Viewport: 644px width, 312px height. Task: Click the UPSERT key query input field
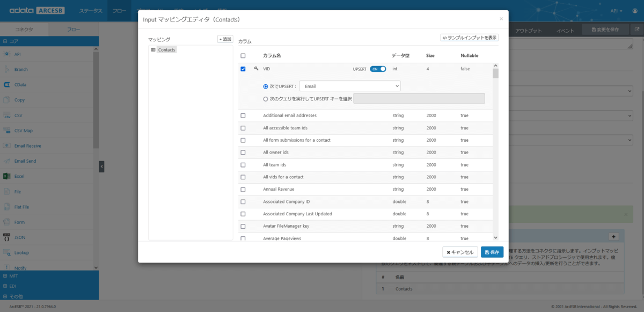coord(419,99)
